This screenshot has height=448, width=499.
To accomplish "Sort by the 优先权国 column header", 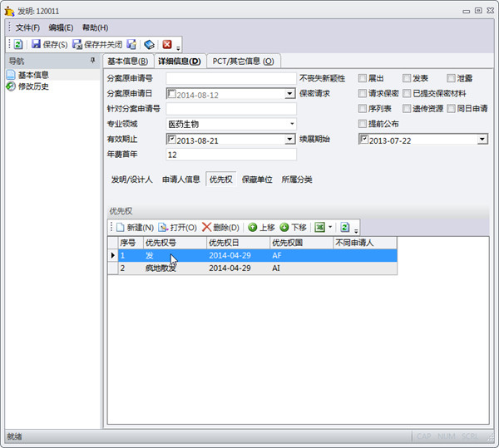I will tap(302, 243).
